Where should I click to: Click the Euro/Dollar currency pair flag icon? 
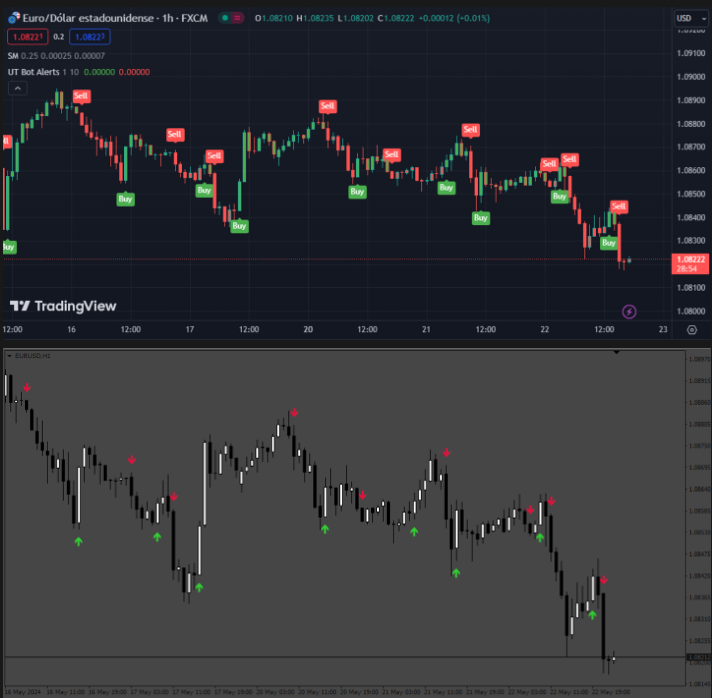click(14, 18)
